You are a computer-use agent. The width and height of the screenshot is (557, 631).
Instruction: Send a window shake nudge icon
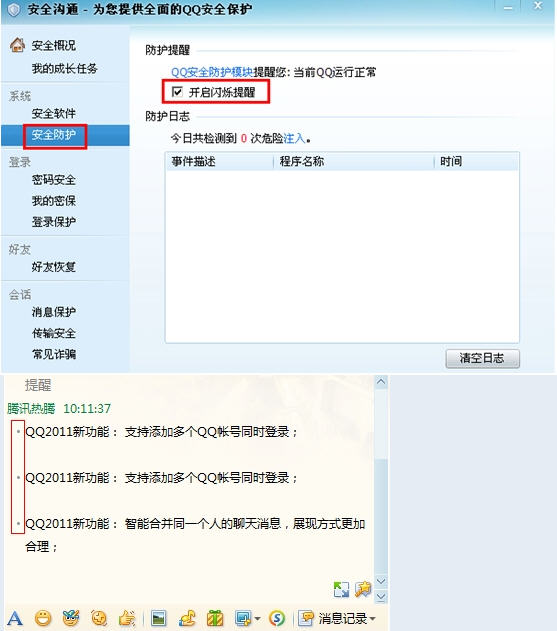click(99, 618)
